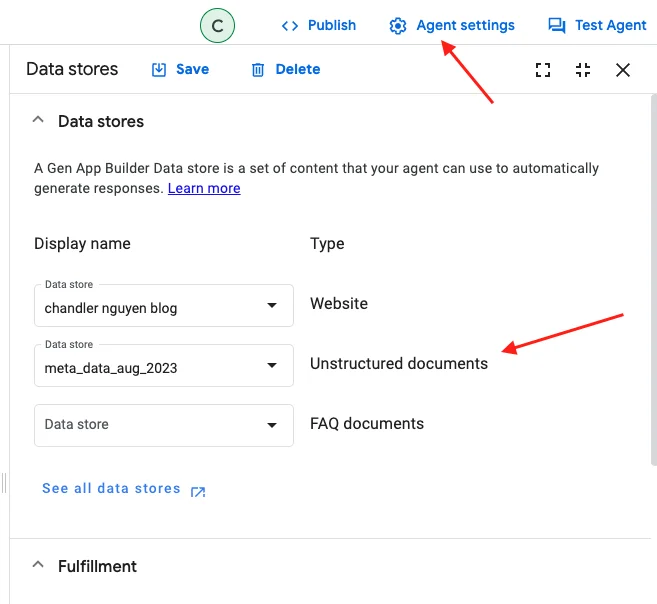
Task: Close the Data stores panel
Action: click(623, 69)
